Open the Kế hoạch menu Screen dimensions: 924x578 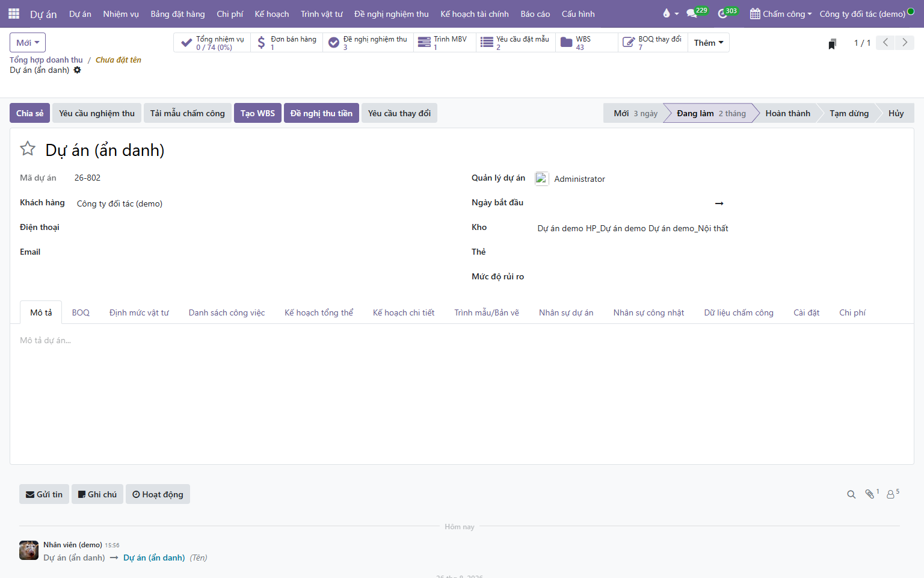[272, 14]
